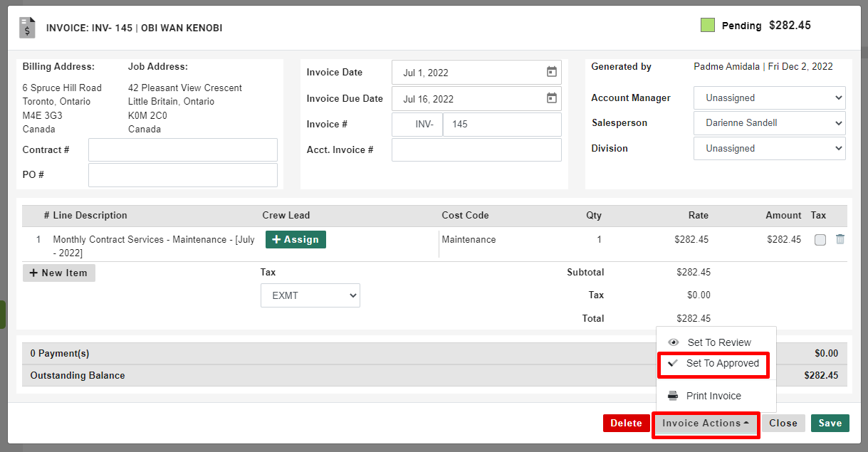Open the EXMT tax dropdown
The width and height of the screenshot is (868, 452).
point(310,295)
